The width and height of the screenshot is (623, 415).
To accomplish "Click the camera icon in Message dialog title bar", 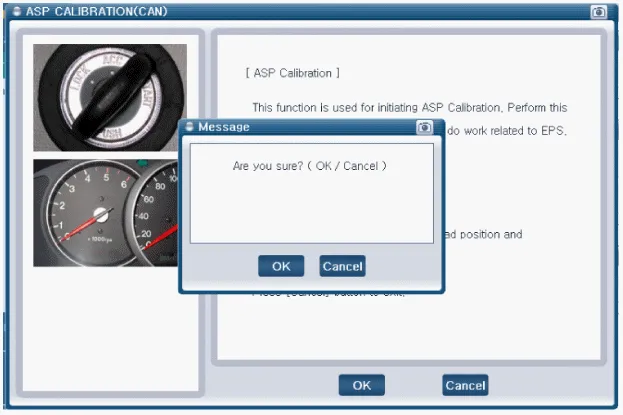I will (x=424, y=128).
